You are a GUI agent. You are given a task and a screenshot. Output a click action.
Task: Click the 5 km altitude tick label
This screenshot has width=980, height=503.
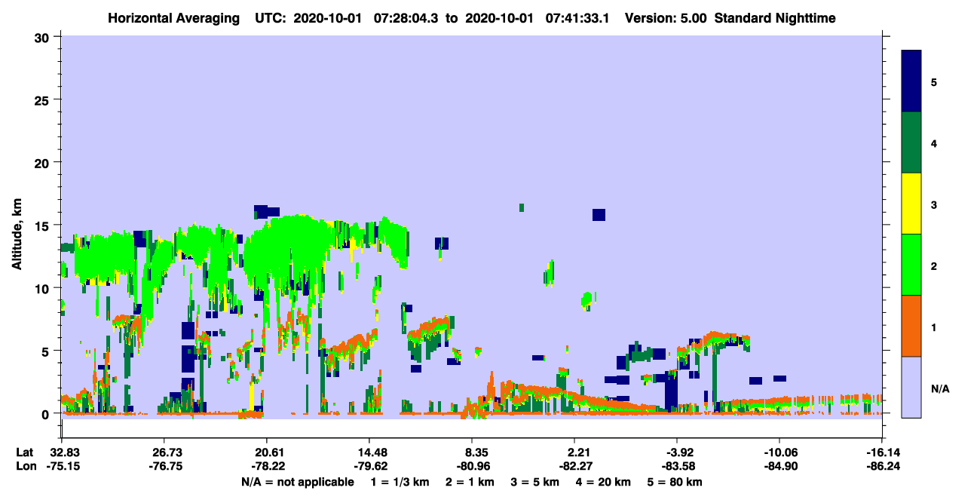pos(47,351)
